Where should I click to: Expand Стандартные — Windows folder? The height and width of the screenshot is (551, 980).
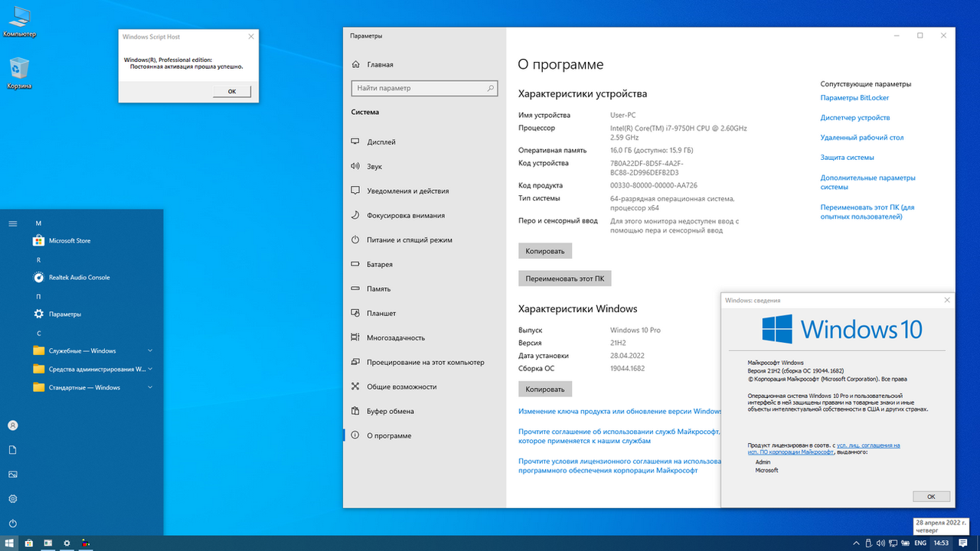[x=93, y=387]
